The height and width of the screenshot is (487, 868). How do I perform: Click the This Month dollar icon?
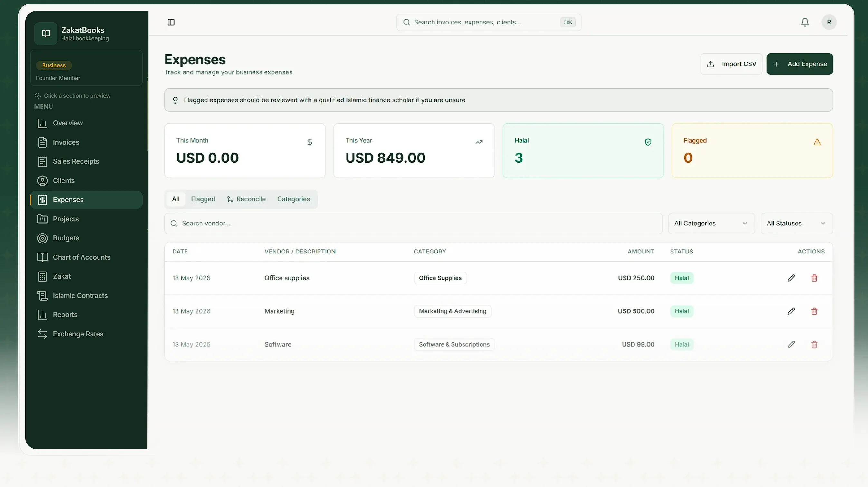click(309, 142)
